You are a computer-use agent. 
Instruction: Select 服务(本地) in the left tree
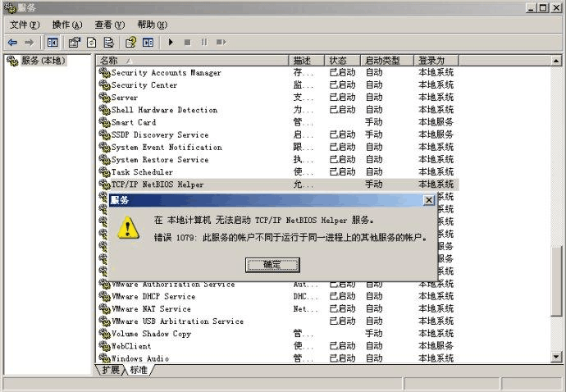tap(43, 61)
